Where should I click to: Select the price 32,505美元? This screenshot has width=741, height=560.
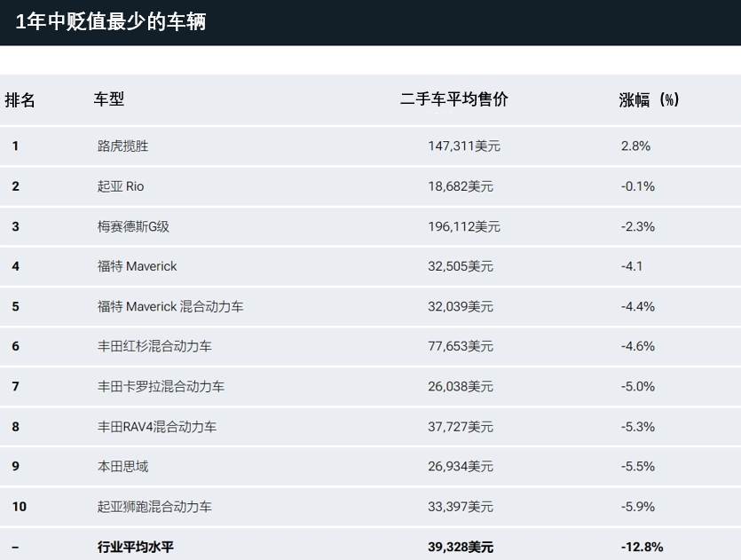(461, 266)
